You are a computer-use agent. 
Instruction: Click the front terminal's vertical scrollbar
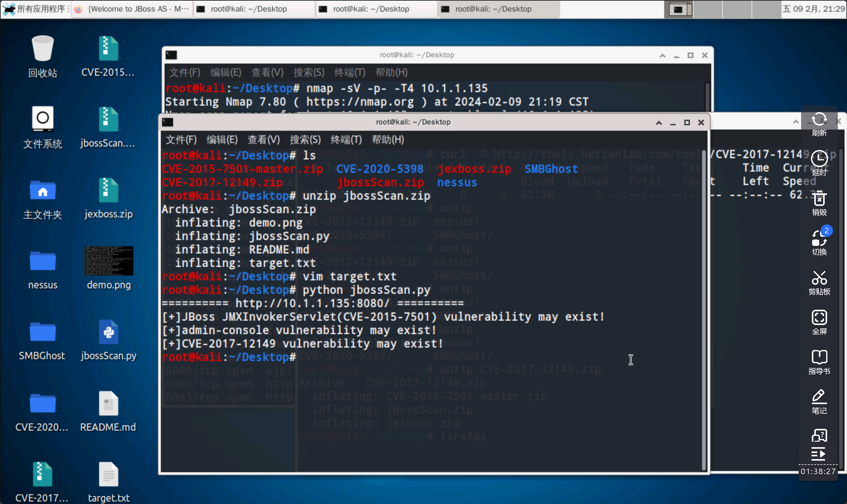pos(704,306)
